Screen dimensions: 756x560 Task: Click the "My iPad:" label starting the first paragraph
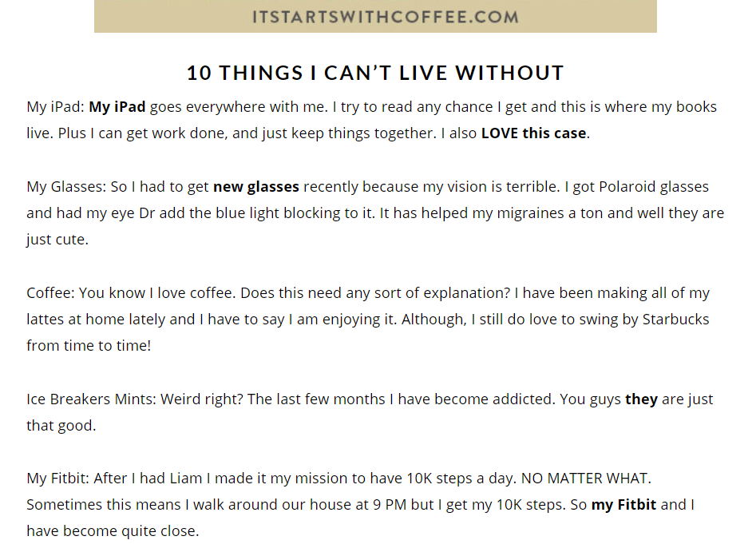pos(55,107)
